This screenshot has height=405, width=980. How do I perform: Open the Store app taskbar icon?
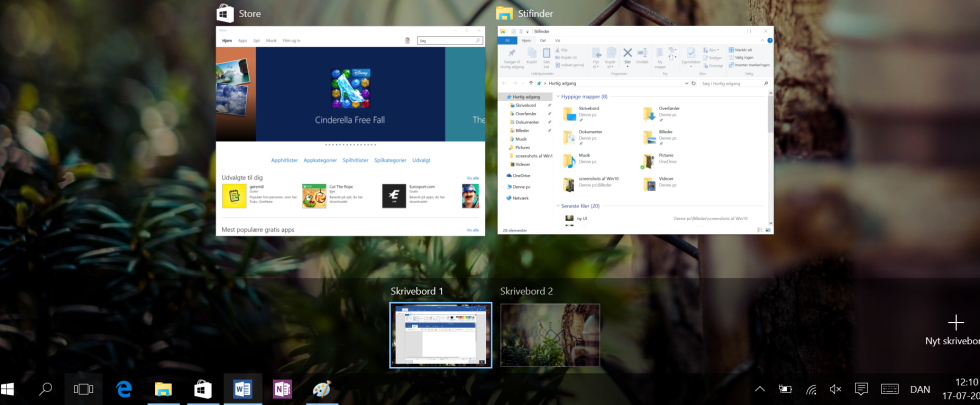coord(202,389)
